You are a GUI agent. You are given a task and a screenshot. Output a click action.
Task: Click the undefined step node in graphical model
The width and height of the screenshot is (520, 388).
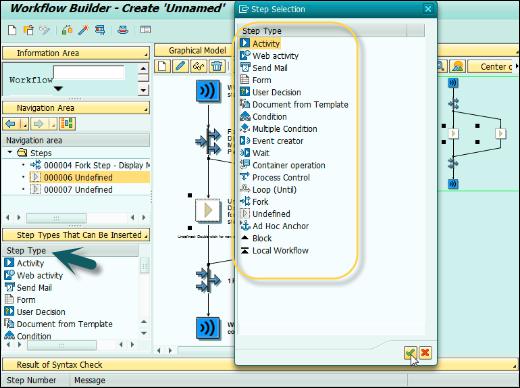click(208, 210)
